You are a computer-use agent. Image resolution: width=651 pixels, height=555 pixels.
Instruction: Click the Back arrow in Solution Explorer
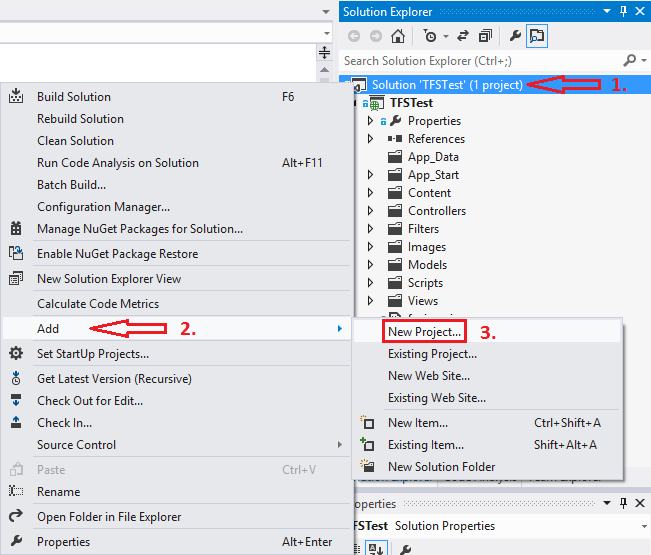pos(354,36)
